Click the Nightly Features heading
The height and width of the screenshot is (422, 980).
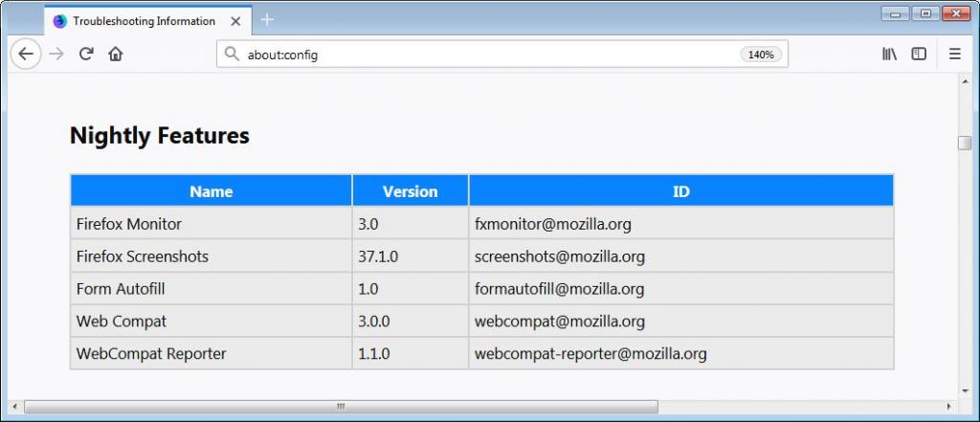(x=160, y=135)
